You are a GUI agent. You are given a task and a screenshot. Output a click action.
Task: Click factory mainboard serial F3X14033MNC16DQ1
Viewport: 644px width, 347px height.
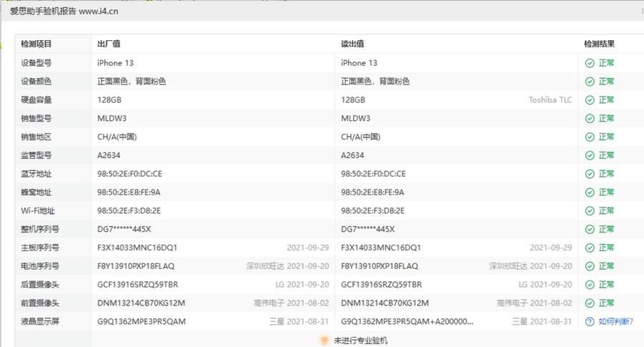click(x=137, y=248)
